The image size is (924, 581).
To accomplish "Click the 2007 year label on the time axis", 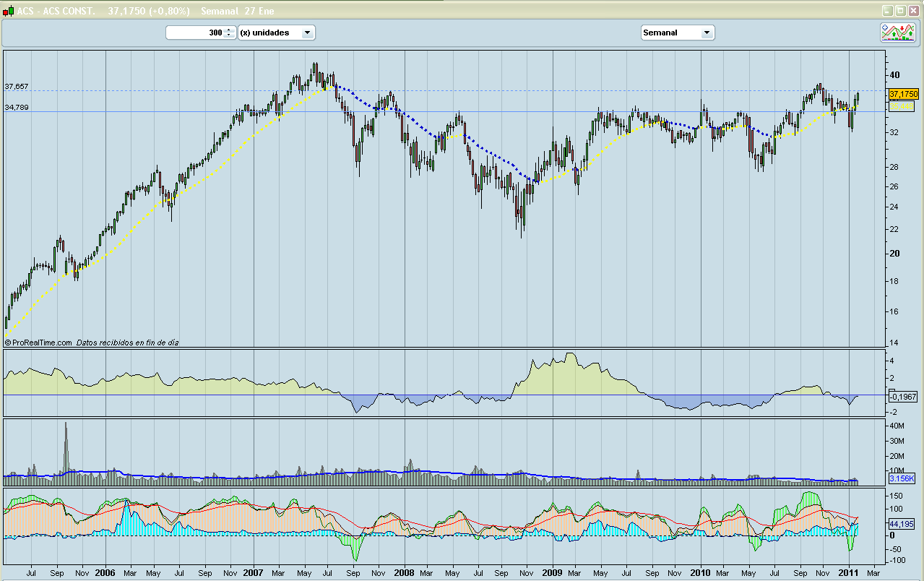I will 254,573.
